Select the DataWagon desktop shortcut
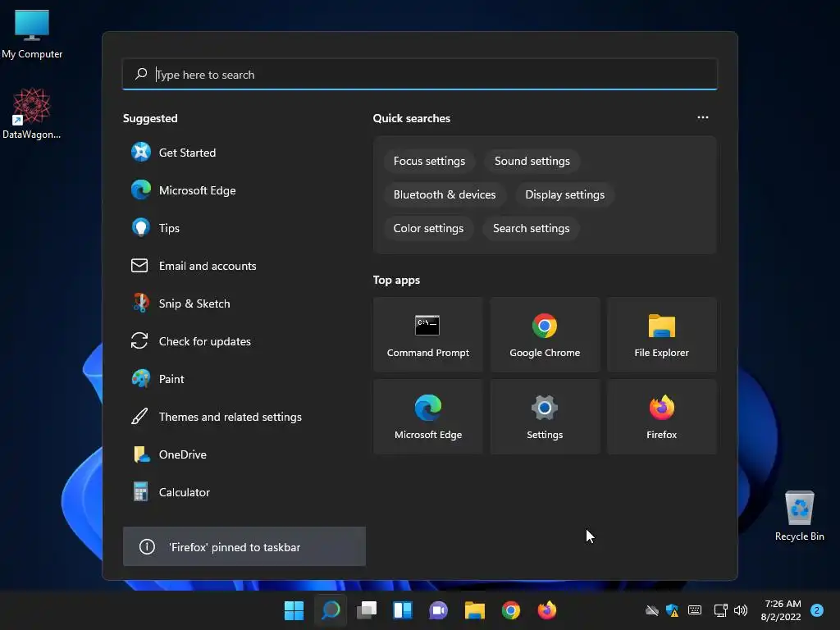This screenshot has height=630, width=840. point(32,113)
